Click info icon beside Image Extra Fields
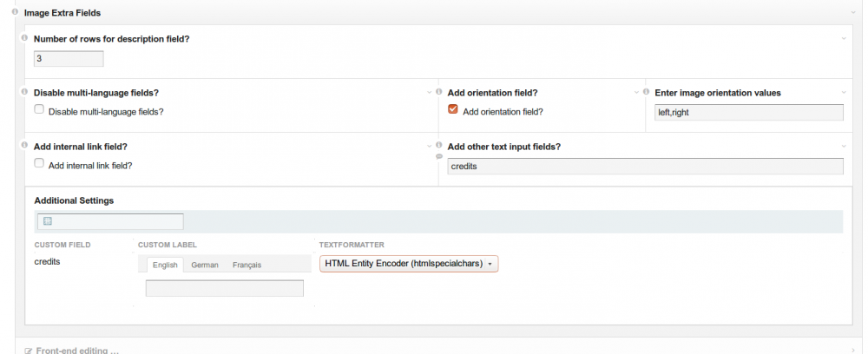 (16, 12)
